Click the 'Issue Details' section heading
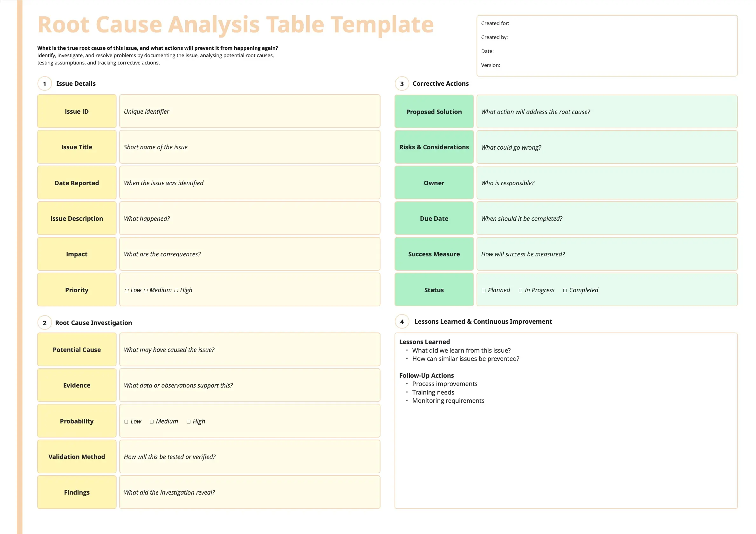Image resolution: width=756 pixels, height=534 pixels. tap(76, 84)
